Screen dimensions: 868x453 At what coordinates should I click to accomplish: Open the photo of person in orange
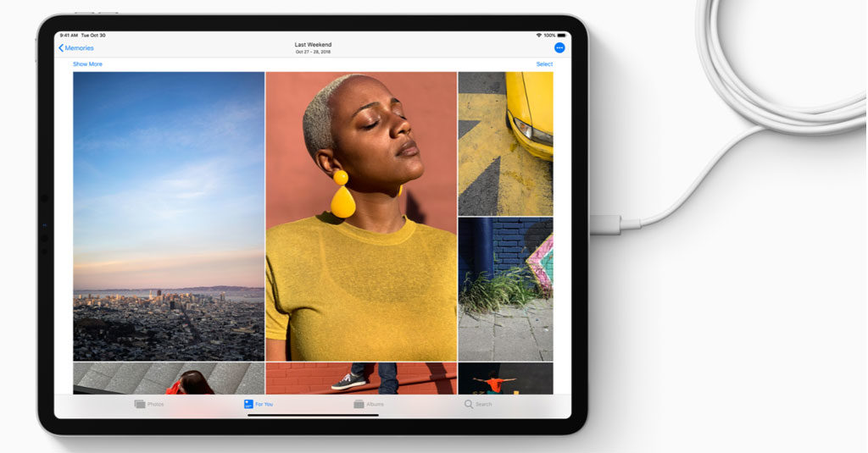(x=505, y=378)
